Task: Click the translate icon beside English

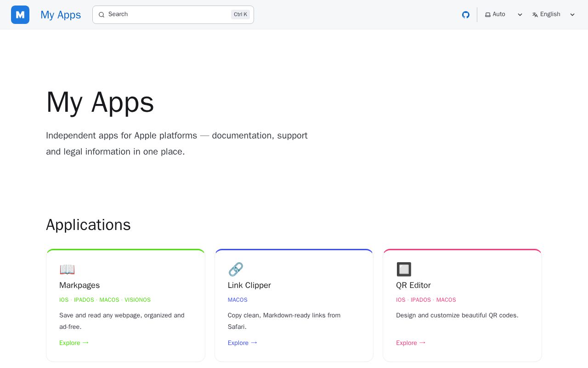Action: (535, 15)
